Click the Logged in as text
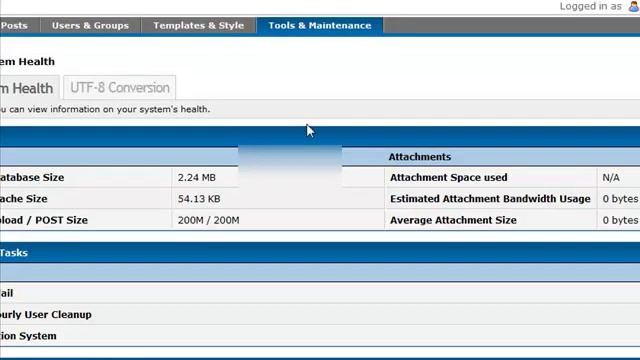The width and height of the screenshot is (640, 360). [x=590, y=7]
